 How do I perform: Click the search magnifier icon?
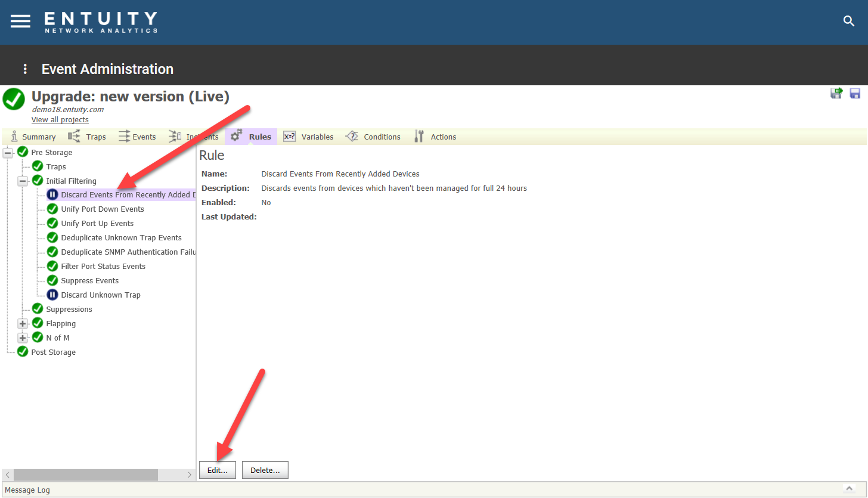point(849,21)
